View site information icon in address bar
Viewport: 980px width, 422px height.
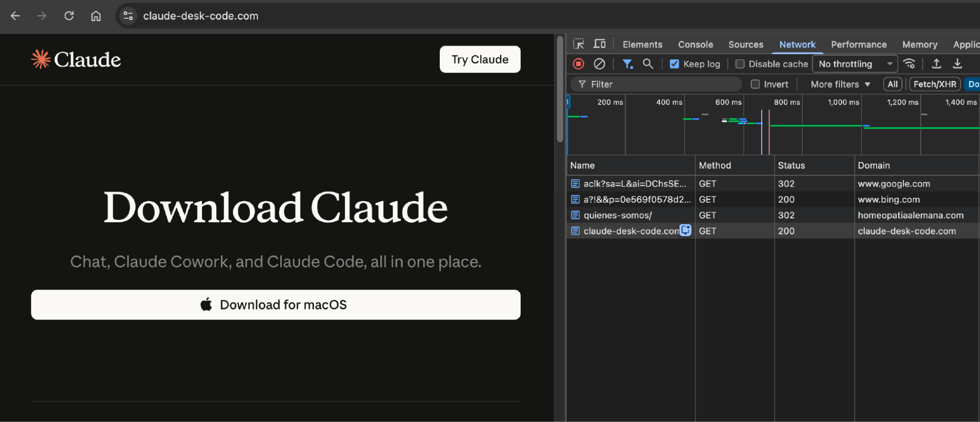point(128,16)
